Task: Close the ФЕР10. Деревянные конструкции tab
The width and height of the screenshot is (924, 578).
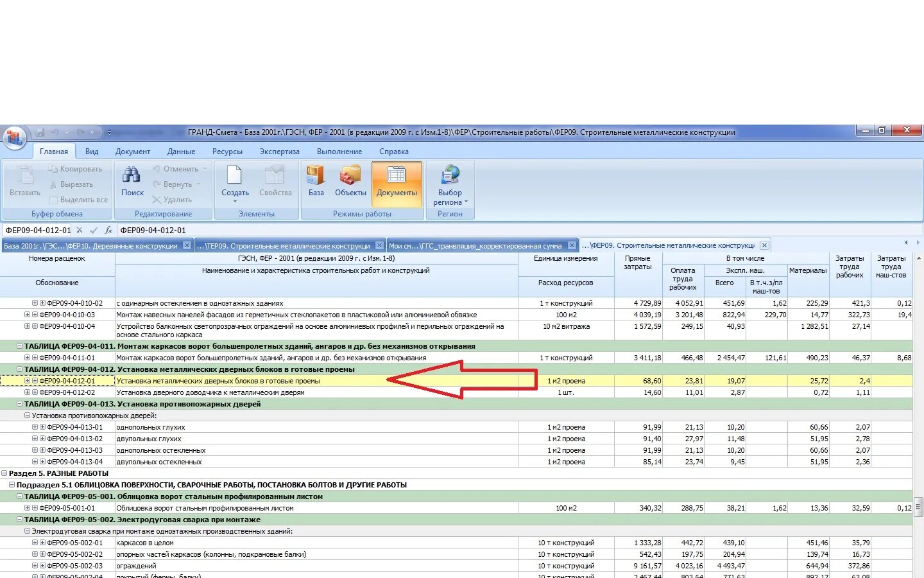Action: (187, 245)
